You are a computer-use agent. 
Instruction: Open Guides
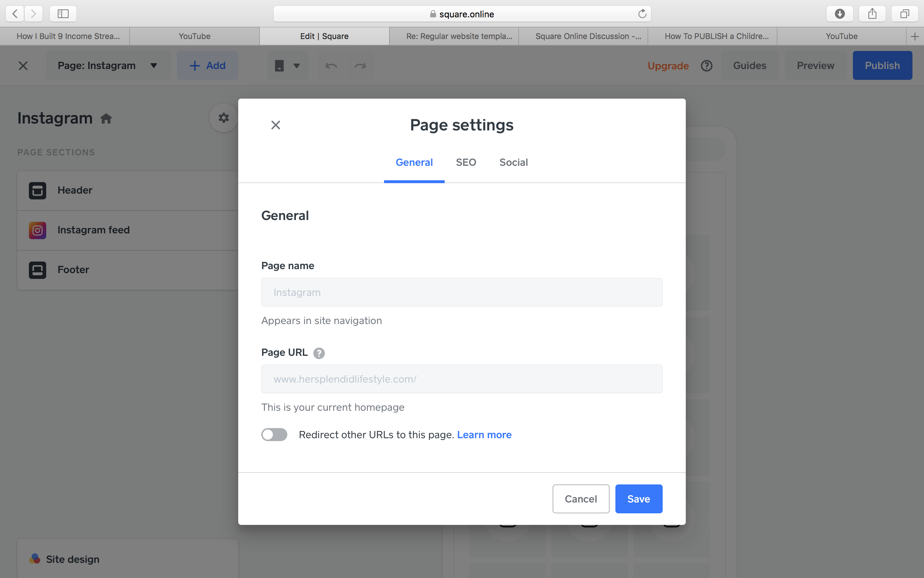click(750, 66)
